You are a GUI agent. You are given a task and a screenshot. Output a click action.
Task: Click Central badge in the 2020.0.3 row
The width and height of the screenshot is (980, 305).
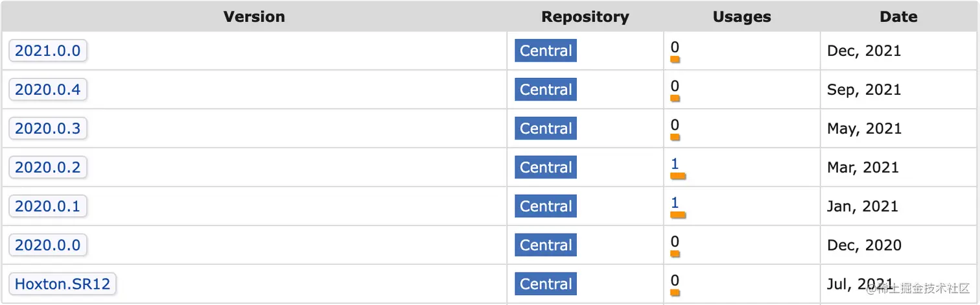(546, 128)
